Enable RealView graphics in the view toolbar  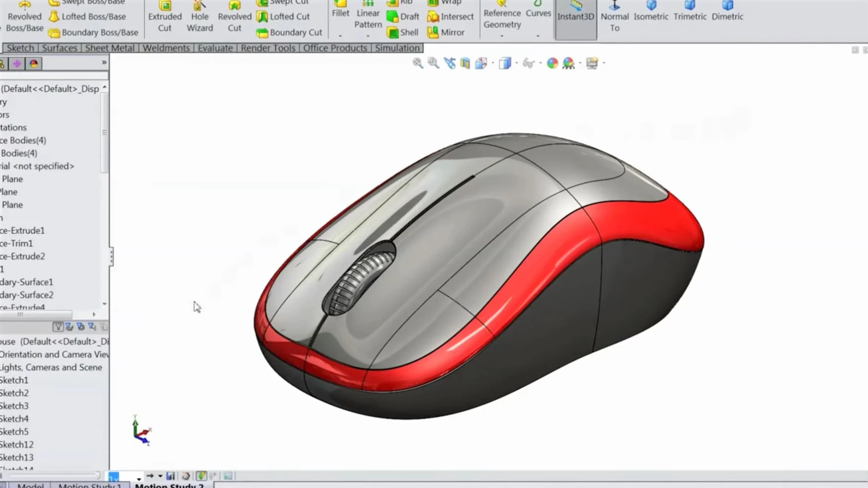592,63
